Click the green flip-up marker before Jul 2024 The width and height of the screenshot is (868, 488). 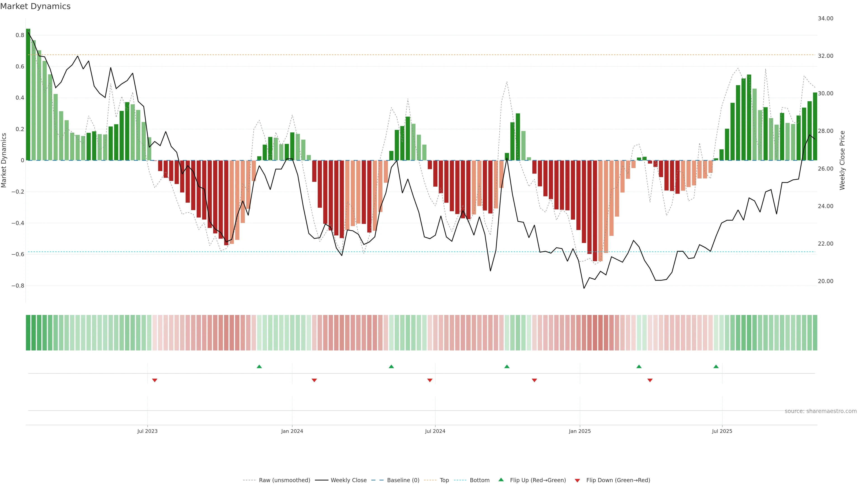tap(391, 366)
